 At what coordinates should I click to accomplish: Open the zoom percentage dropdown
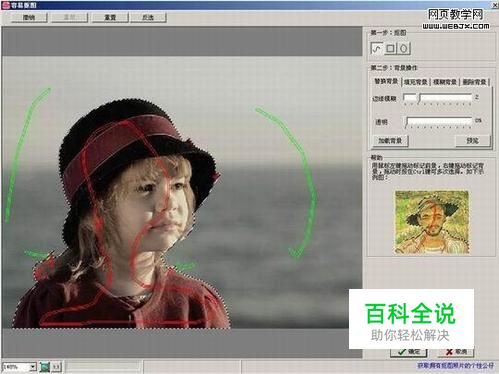[33, 367]
